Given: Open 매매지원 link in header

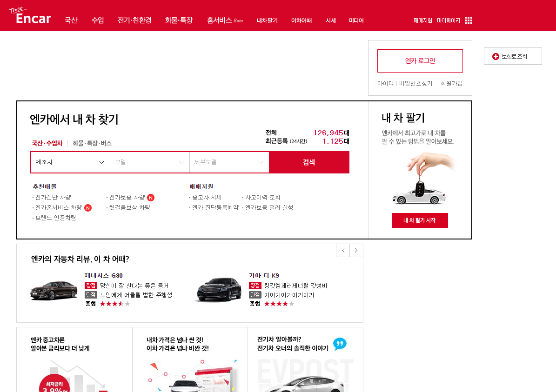Looking at the screenshot, I should 422,20.
